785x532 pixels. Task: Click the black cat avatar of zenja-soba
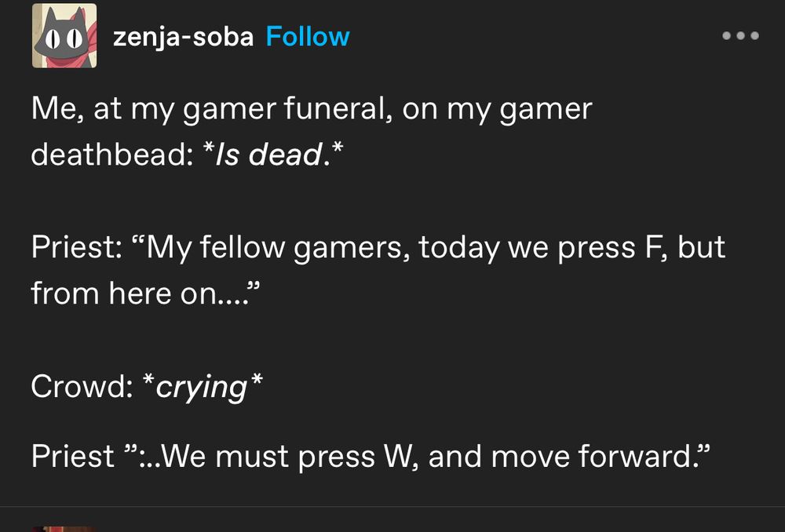tap(64, 35)
